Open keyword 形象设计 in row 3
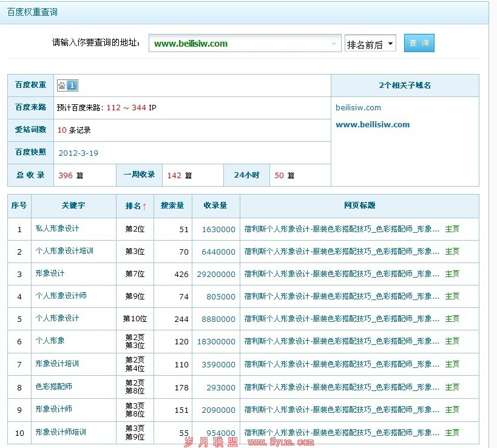This screenshot has width=497, height=448. pyautogui.click(x=50, y=273)
